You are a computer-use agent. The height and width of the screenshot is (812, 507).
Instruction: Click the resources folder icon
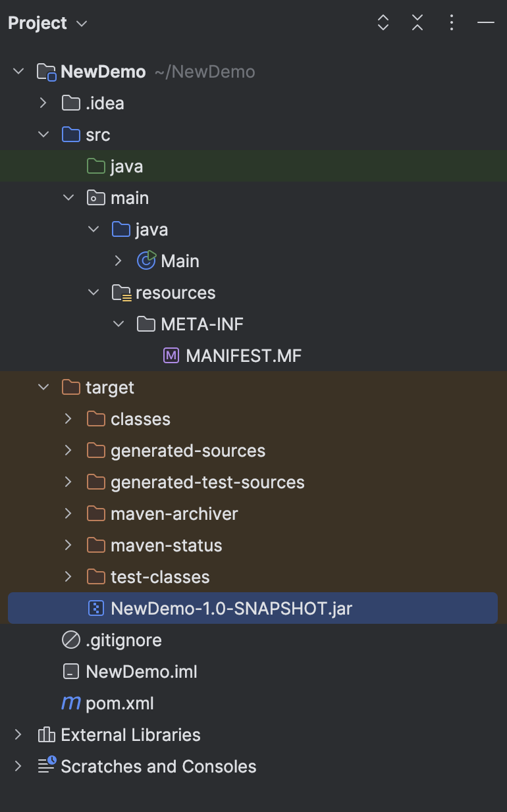(x=120, y=292)
